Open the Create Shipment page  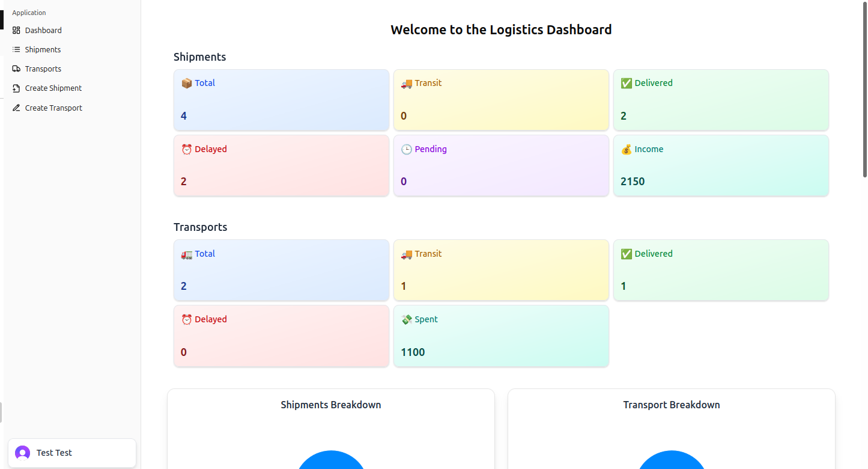point(53,88)
